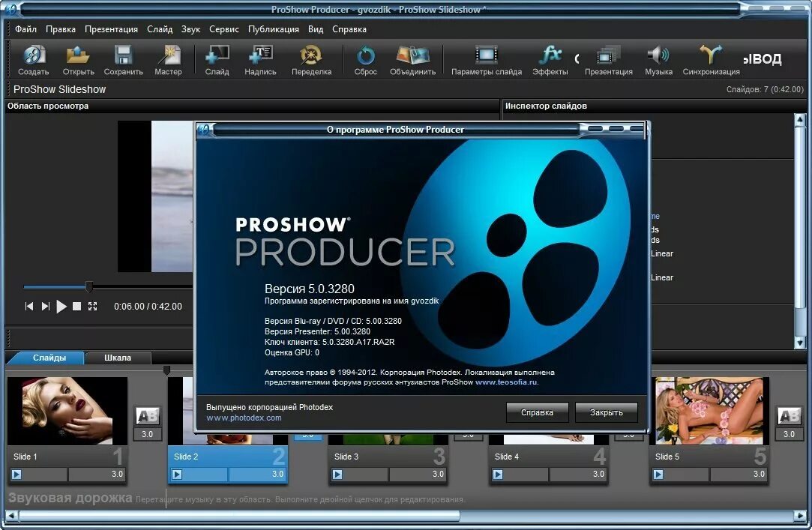
Task: Open the www.photodex.com link
Action: [244, 418]
